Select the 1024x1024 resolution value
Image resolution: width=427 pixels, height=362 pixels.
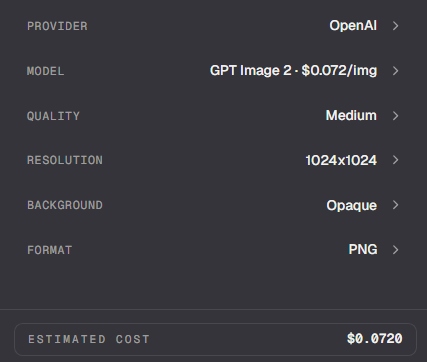[x=341, y=160]
